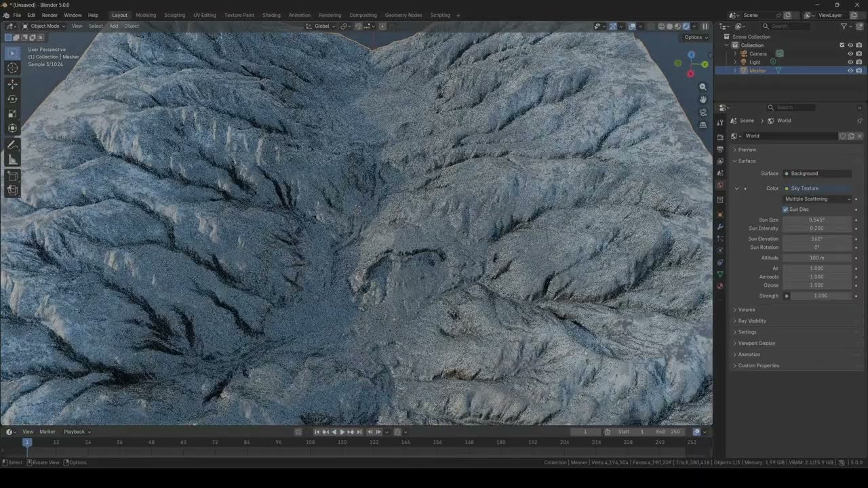Select the Select Box tool
Image resolution: width=868 pixels, height=488 pixels.
pos(12,53)
